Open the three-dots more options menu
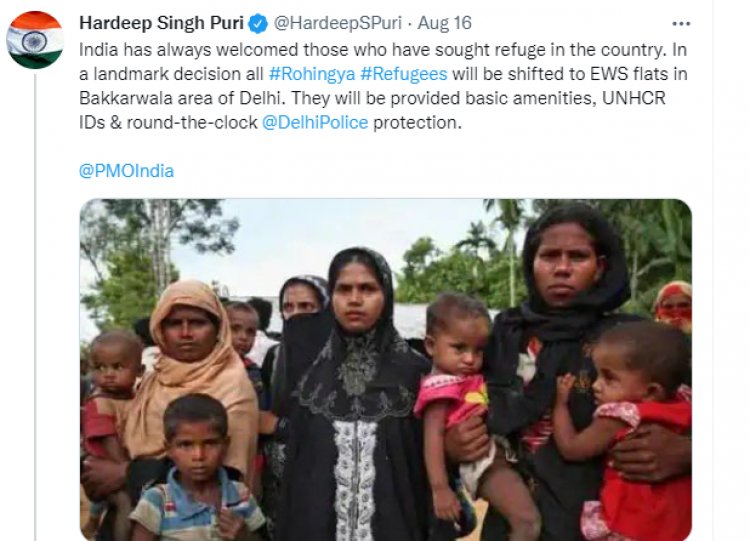 click(681, 23)
